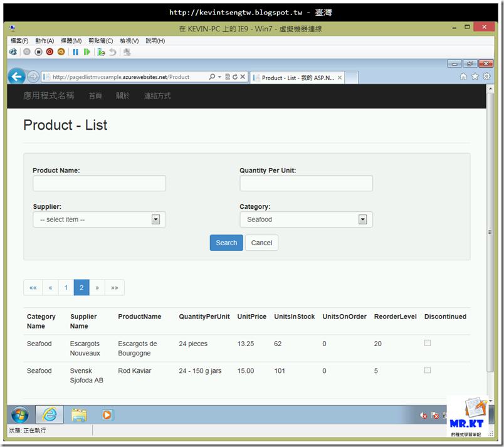Expand address bar search dropdown arrow

[x=219, y=77]
